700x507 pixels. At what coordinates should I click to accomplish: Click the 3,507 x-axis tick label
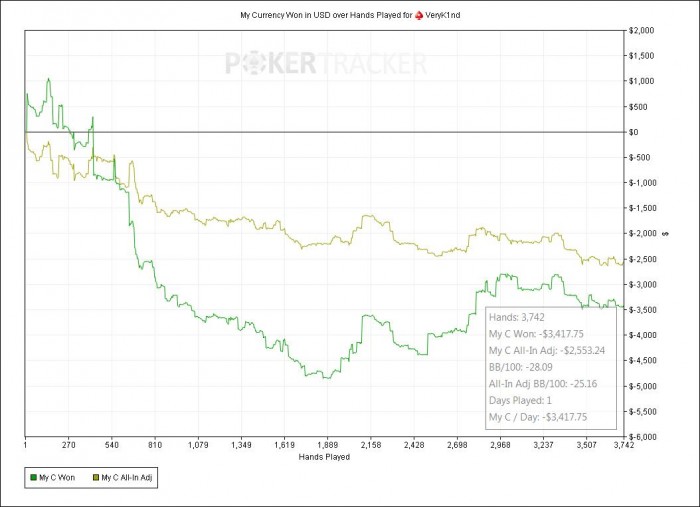click(x=587, y=445)
